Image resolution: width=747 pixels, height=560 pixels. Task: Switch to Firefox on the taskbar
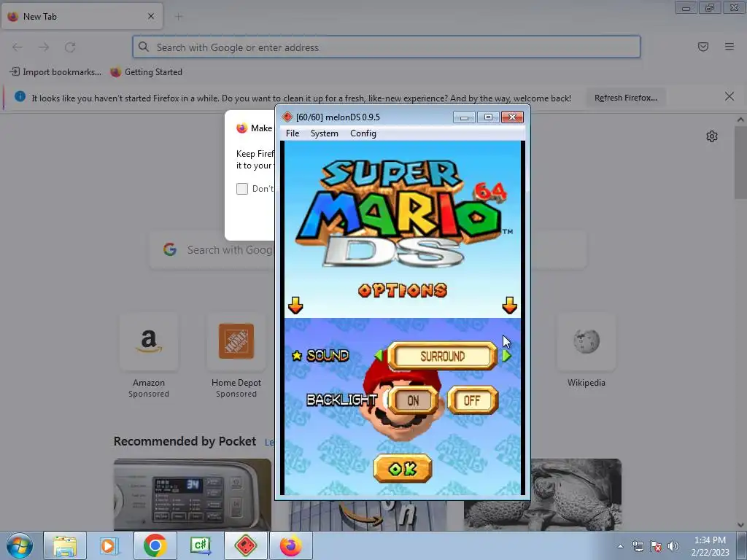click(290, 545)
